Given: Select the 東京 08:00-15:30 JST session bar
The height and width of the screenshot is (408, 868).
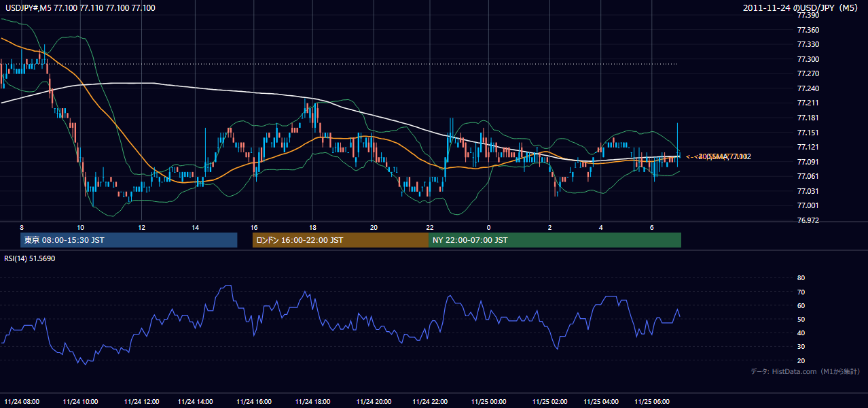Looking at the screenshot, I should (128, 240).
